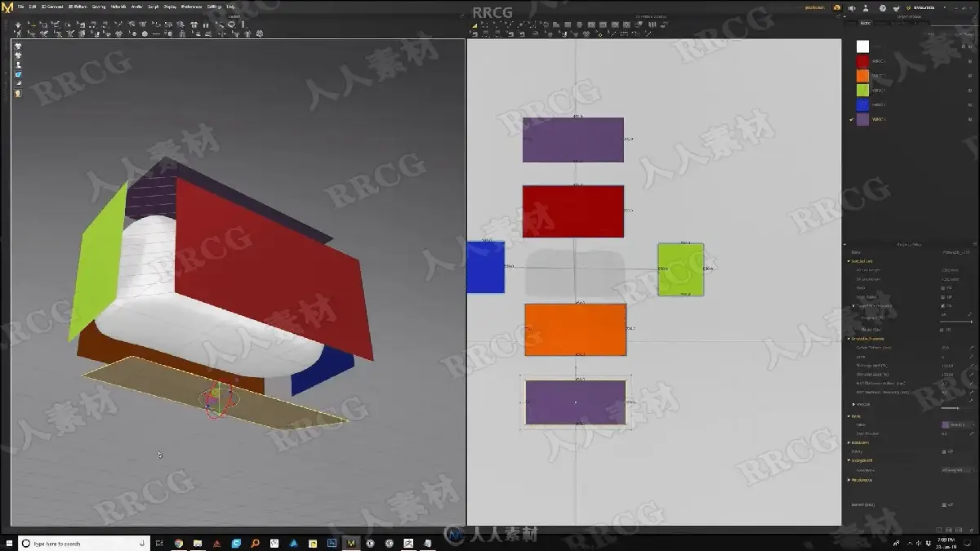This screenshot has width=980, height=551.
Task: Select the blue pattern piece in 2D window
Action: pos(485,267)
